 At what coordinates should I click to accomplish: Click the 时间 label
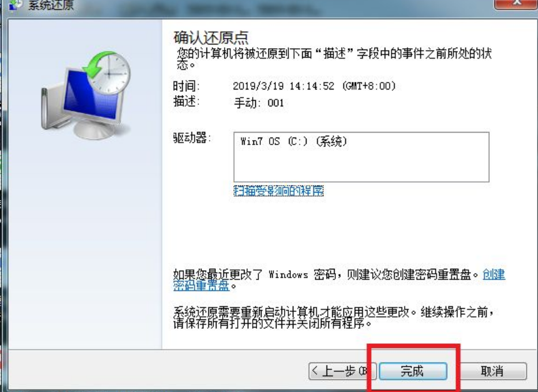point(186,86)
